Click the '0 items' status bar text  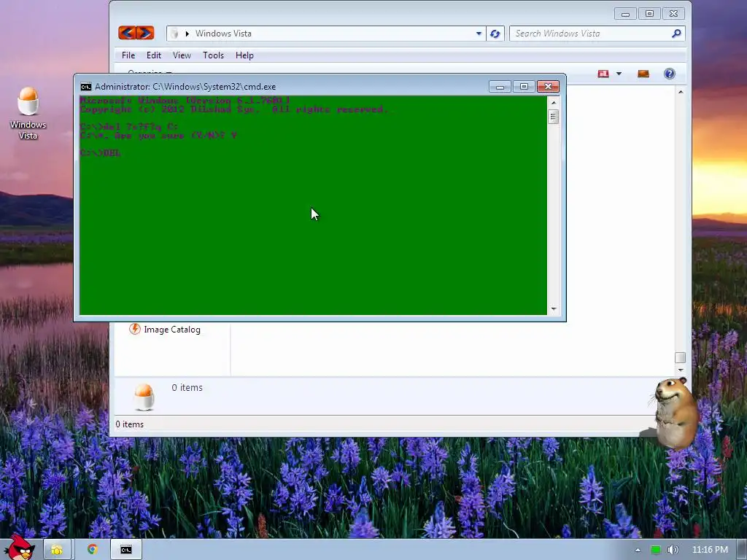click(x=130, y=424)
